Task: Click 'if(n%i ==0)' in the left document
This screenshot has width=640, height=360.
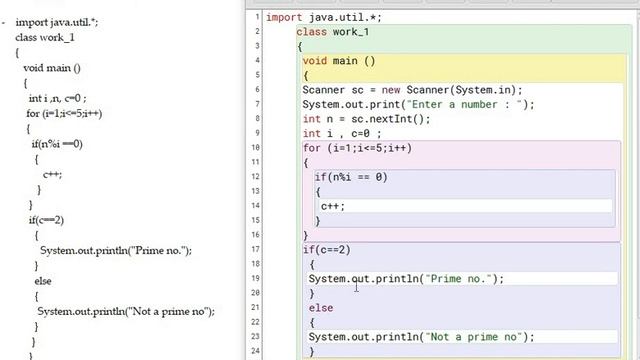Action: point(57,144)
